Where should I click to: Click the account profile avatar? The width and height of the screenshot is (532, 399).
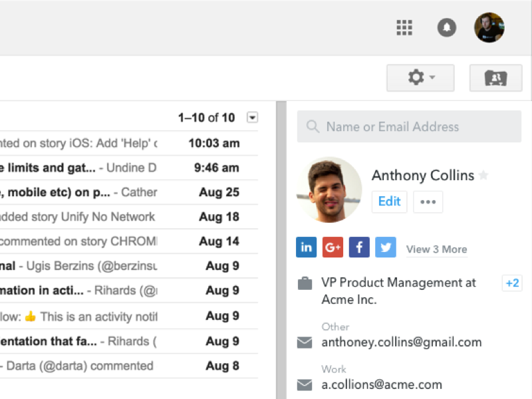pos(489,27)
